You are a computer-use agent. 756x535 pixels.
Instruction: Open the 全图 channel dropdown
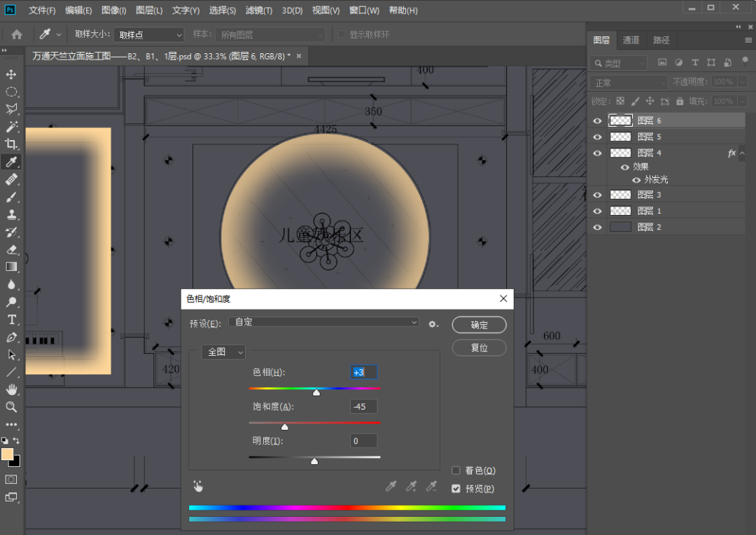(x=223, y=352)
